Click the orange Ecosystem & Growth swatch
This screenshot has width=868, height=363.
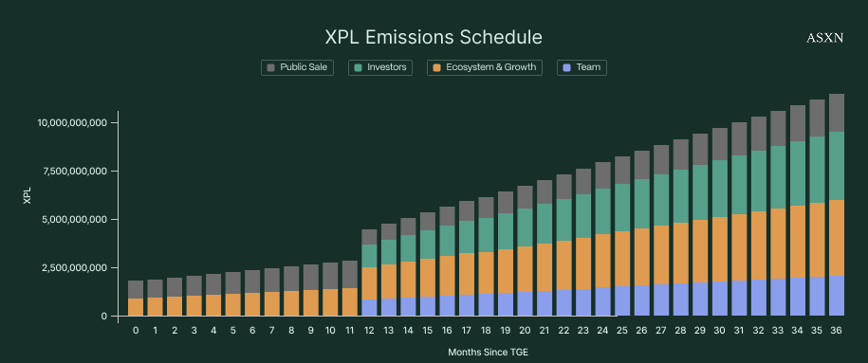pyautogui.click(x=436, y=67)
